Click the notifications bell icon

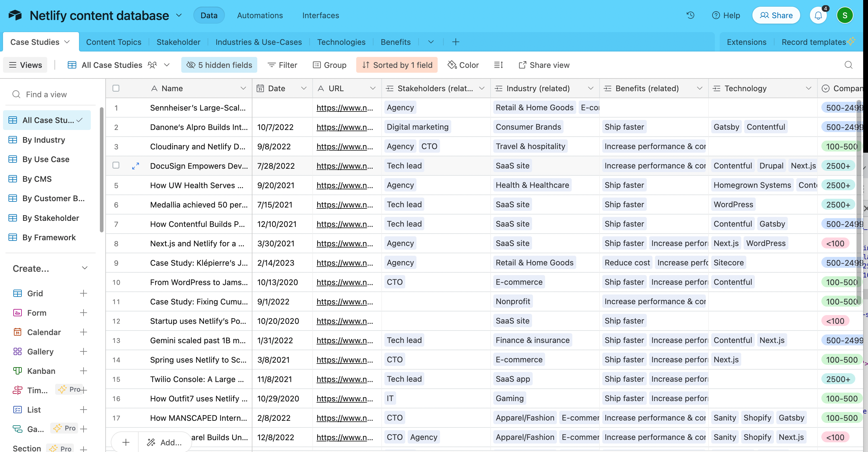pyautogui.click(x=818, y=15)
